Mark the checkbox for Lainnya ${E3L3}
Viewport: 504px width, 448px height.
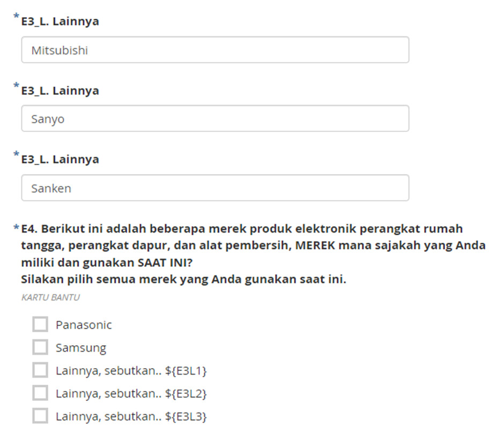[x=40, y=416]
